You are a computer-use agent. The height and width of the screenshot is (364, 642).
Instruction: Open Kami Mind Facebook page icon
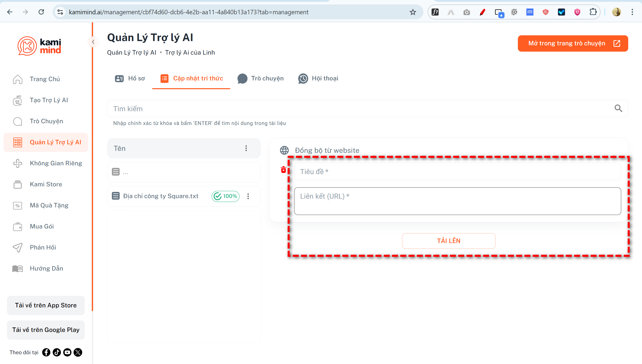click(x=46, y=352)
